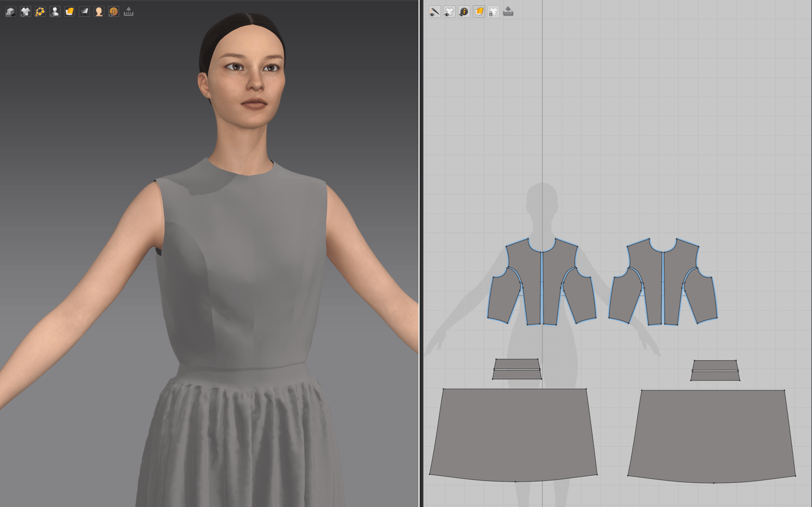Viewport: 812px width, 507px height.
Task: Select the far-left sleeve pattern piece
Action: click(x=503, y=297)
